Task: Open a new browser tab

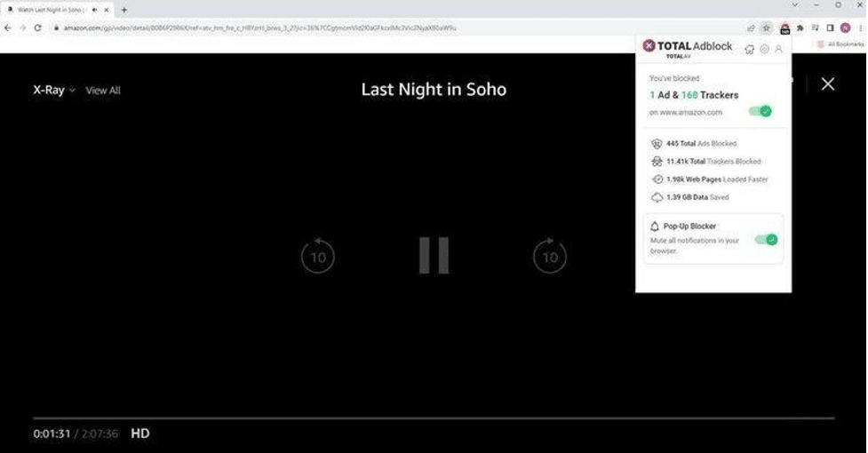Action: 124,10
